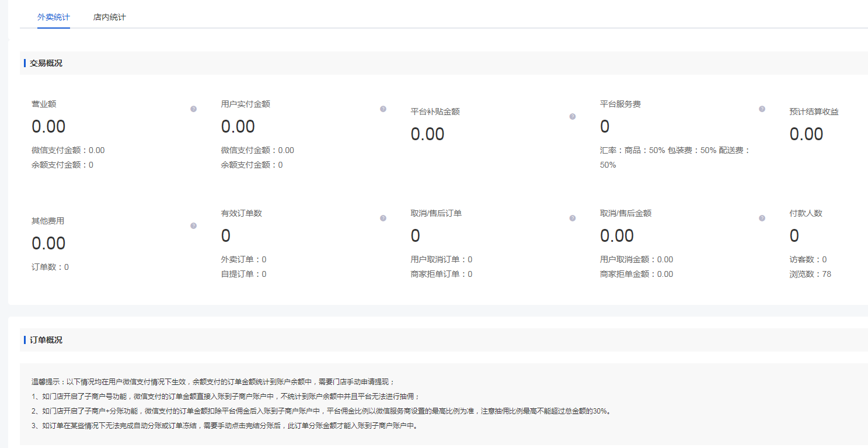This screenshot has width=868, height=448.
Task: Click the 付款人数 label
Action: point(806,213)
